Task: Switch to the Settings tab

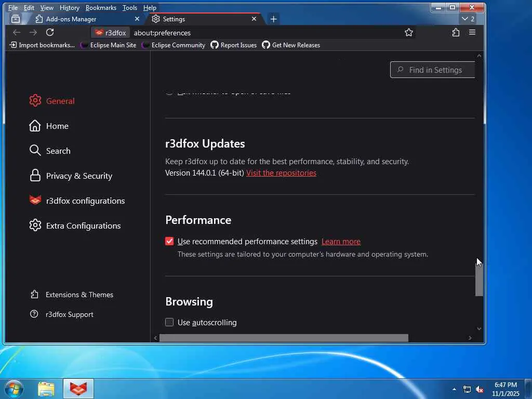Action: (x=205, y=19)
